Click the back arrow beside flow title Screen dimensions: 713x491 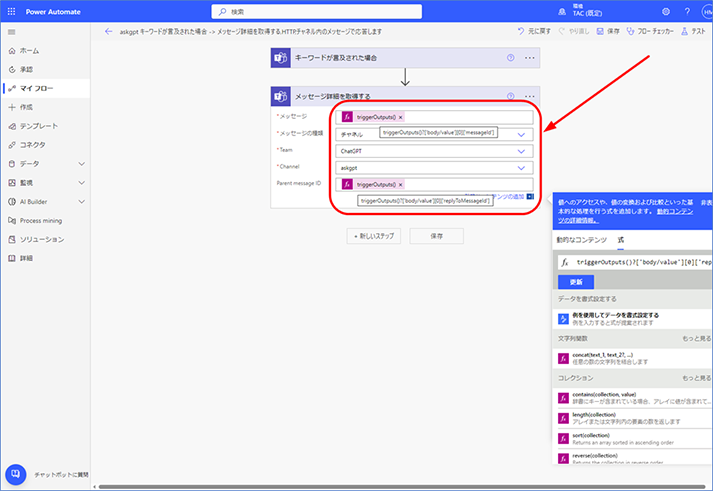point(108,31)
